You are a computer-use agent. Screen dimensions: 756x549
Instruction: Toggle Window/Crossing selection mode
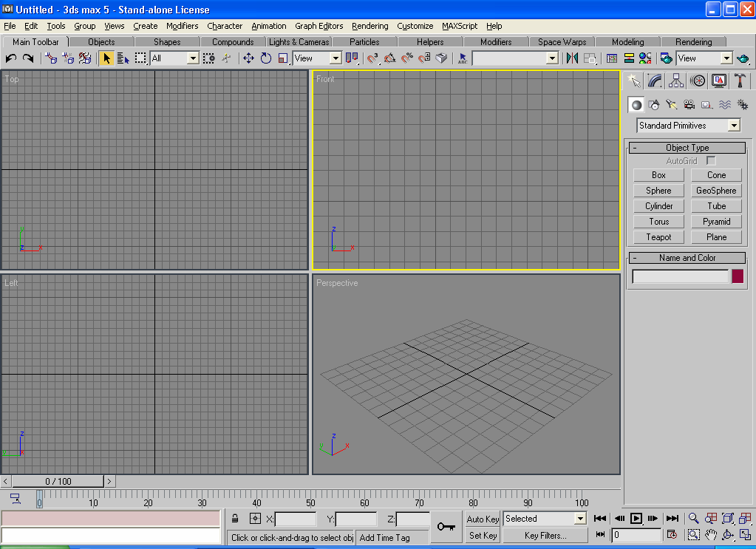point(208,58)
